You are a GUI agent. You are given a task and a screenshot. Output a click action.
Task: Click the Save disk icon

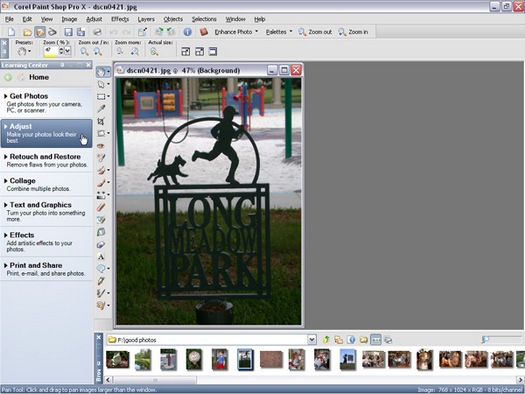tap(68, 32)
